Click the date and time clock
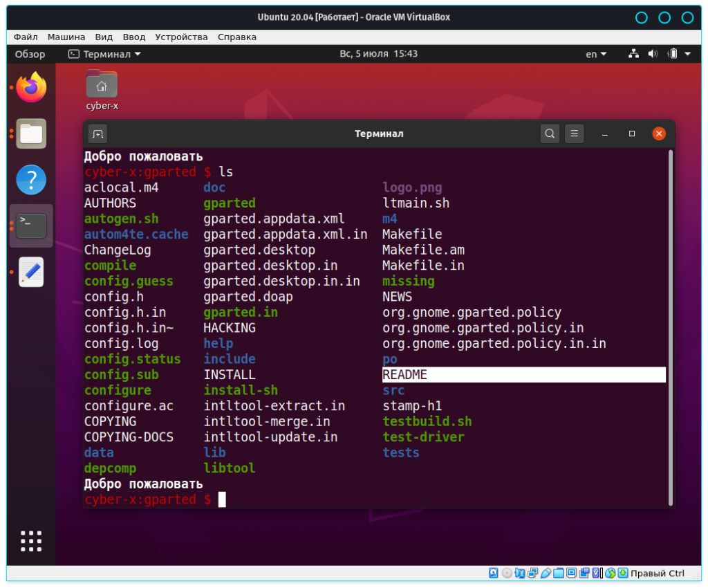Screen dimensions: 708x588 coord(378,54)
